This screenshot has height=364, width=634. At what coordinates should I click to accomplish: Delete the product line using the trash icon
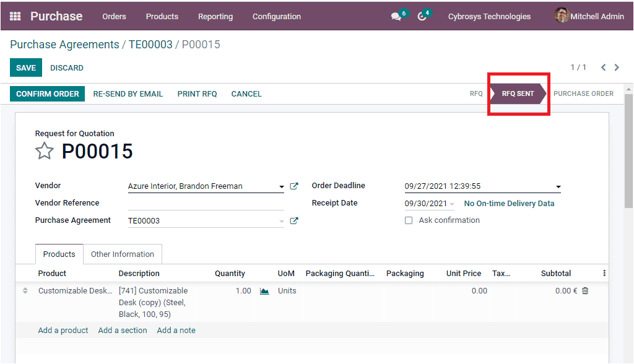(584, 290)
